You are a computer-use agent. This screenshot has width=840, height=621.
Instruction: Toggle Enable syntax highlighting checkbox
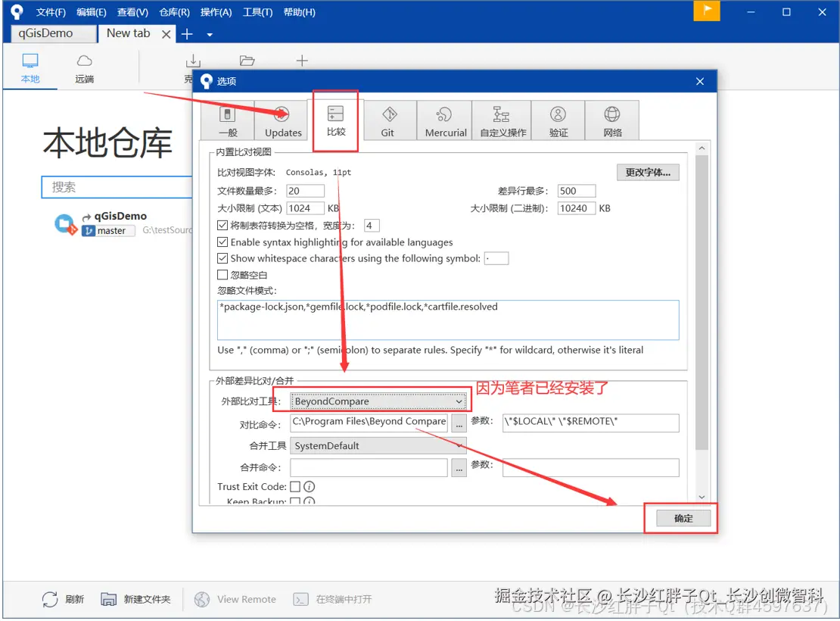tap(222, 242)
